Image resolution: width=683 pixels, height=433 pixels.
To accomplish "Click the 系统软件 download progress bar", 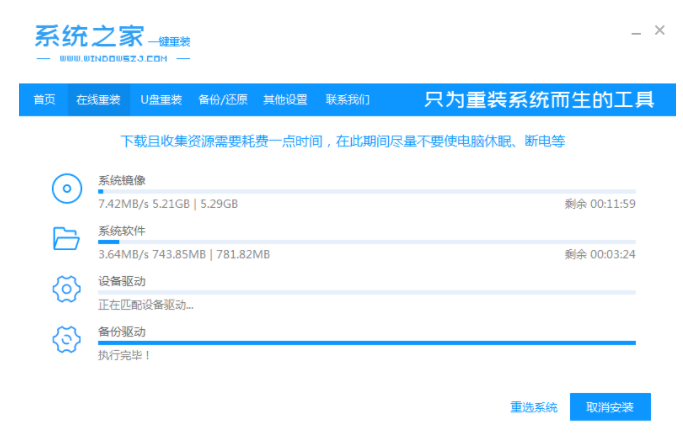I will coord(367,242).
